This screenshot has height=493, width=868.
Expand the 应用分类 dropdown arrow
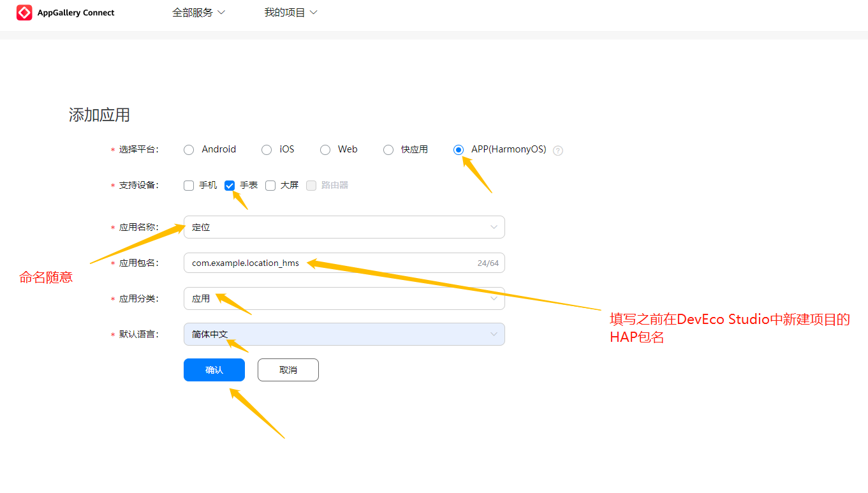coord(494,298)
